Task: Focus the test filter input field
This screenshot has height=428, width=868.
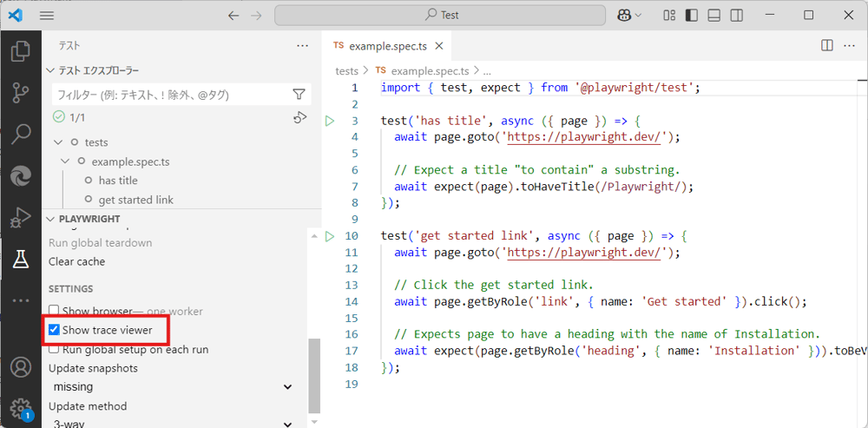Action: click(170, 95)
